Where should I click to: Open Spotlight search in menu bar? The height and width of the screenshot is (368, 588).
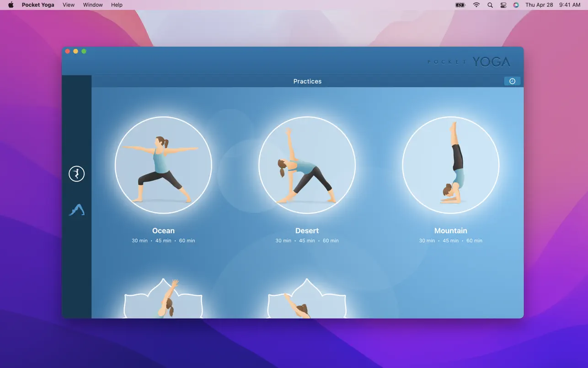(490, 5)
